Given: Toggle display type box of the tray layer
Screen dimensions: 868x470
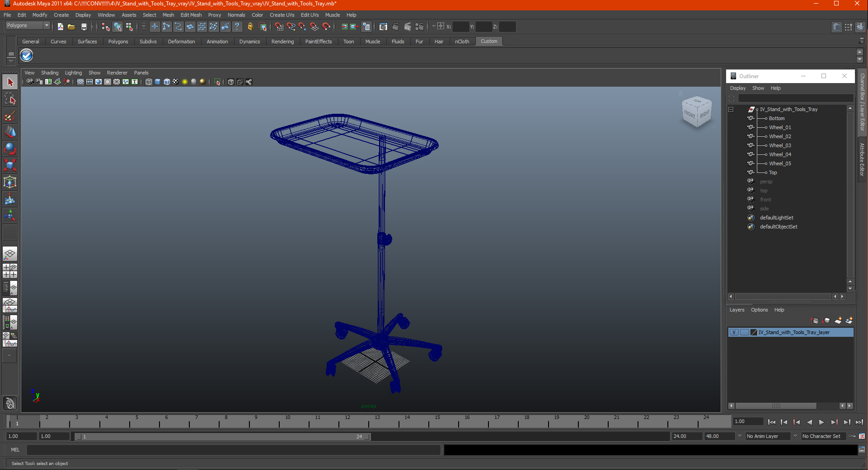Looking at the screenshot, I should pyautogui.click(x=744, y=332).
